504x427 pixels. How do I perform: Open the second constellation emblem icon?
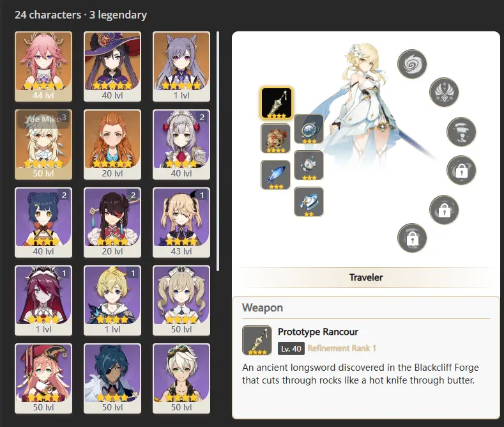(444, 92)
